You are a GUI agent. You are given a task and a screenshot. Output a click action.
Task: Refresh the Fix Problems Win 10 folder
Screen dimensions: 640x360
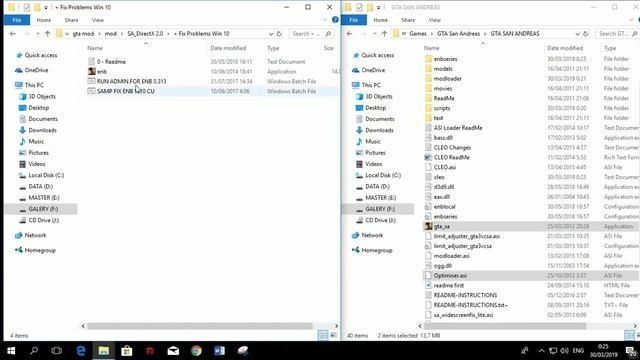coord(279,33)
